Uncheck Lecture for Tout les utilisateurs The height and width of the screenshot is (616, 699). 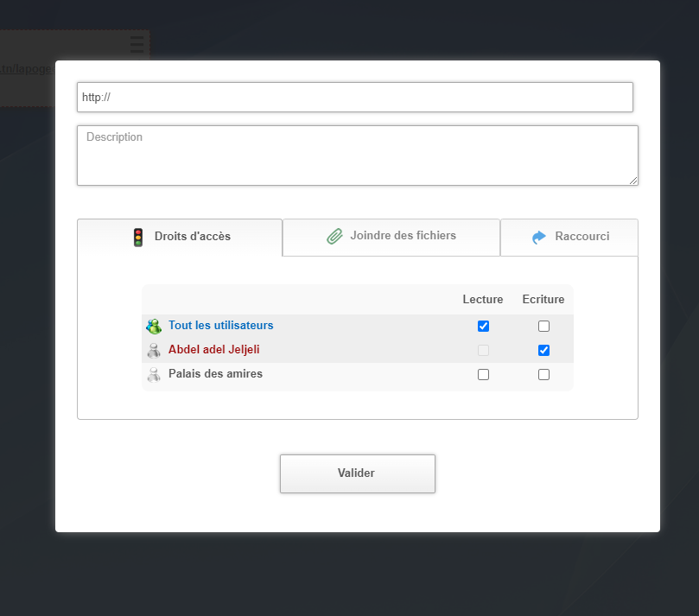click(483, 327)
